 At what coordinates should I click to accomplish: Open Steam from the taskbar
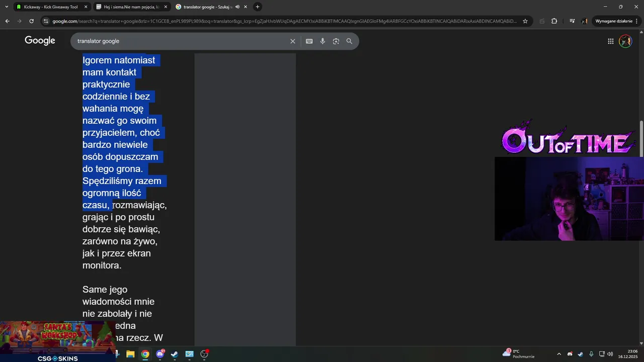click(x=175, y=354)
